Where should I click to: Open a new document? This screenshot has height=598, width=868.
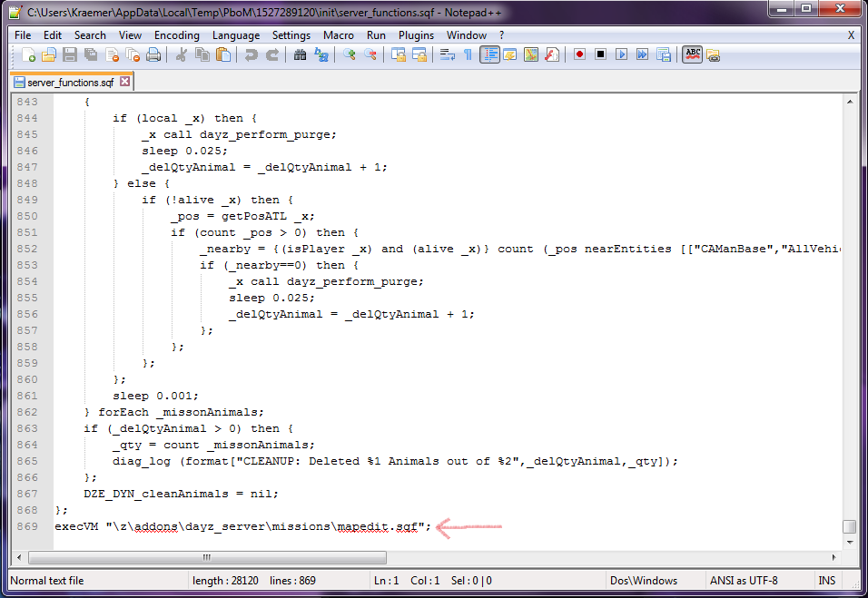pyautogui.click(x=28, y=54)
